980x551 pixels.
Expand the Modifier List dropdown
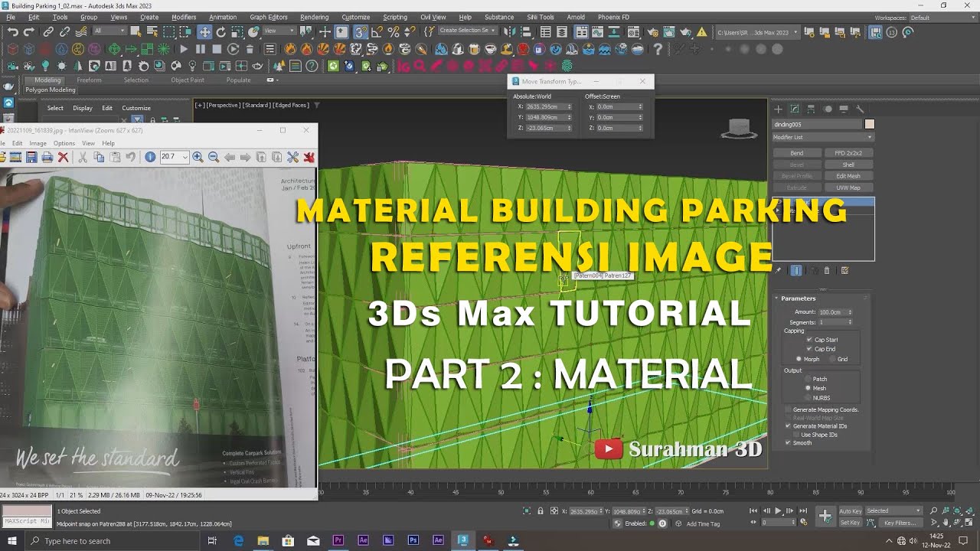pos(823,137)
